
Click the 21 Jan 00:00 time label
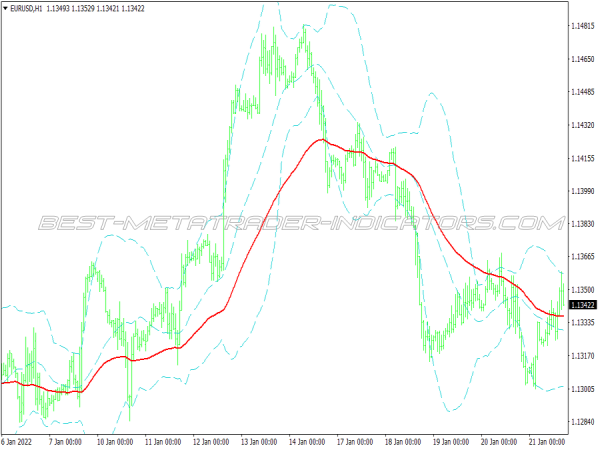pyautogui.click(x=547, y=442)
